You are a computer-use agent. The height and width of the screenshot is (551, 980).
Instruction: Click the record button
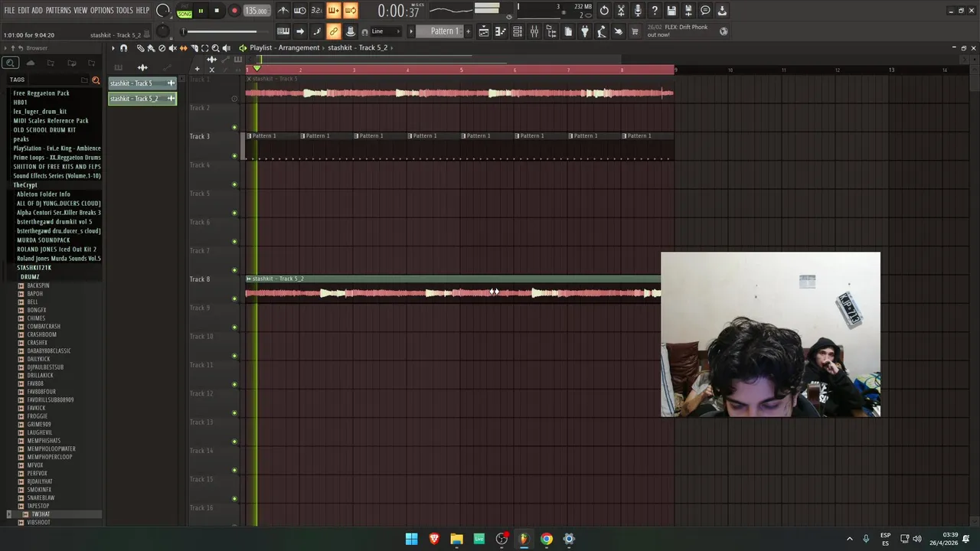234,11
